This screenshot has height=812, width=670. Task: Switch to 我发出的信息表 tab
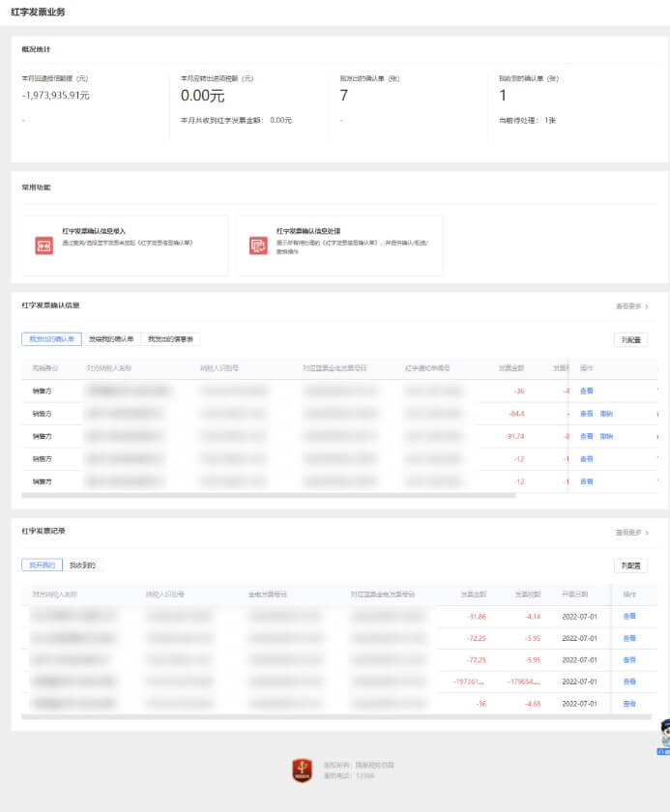click(x=170, y=339)
